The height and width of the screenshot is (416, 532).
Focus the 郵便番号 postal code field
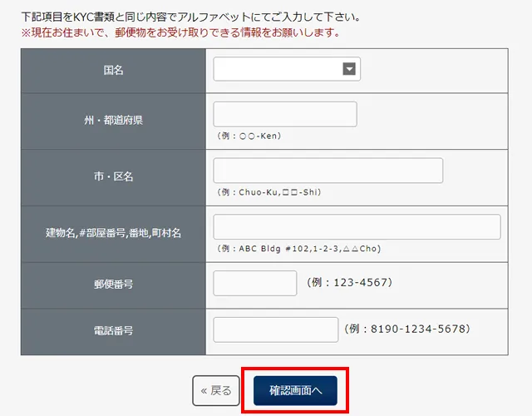click(254, 283)
